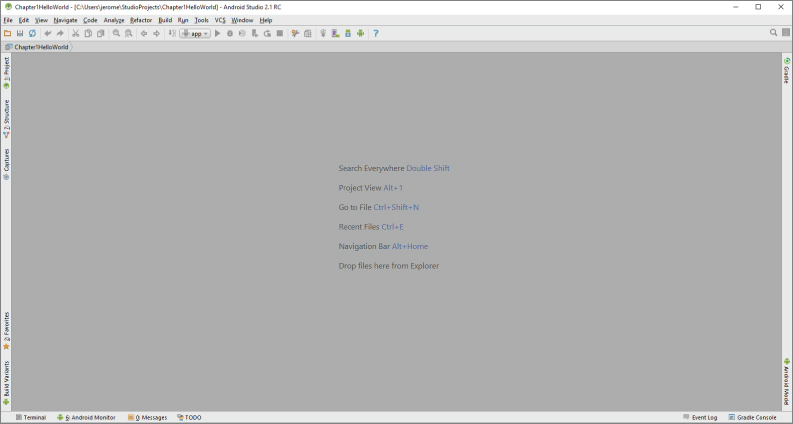Screen dimensions: 793x424
Task: Open the File menu
Action: (8, 20)
